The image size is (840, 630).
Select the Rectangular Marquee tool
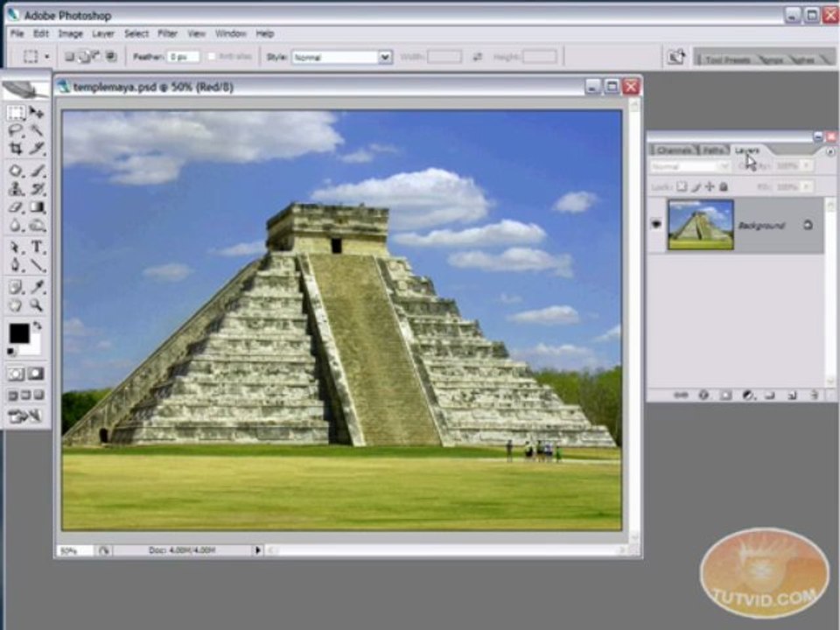[16, 113]
